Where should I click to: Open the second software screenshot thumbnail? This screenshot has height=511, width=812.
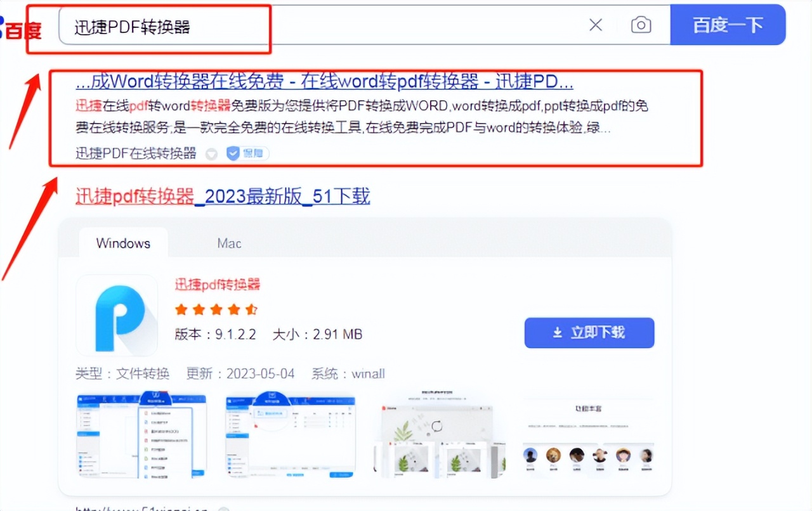291,436
